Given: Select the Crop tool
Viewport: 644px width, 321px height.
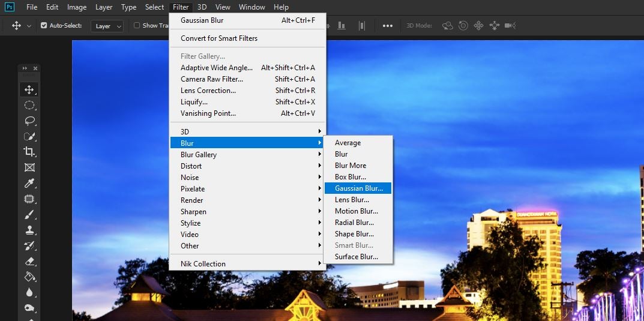Looking at the screenshot, I should tap(29, 152).
